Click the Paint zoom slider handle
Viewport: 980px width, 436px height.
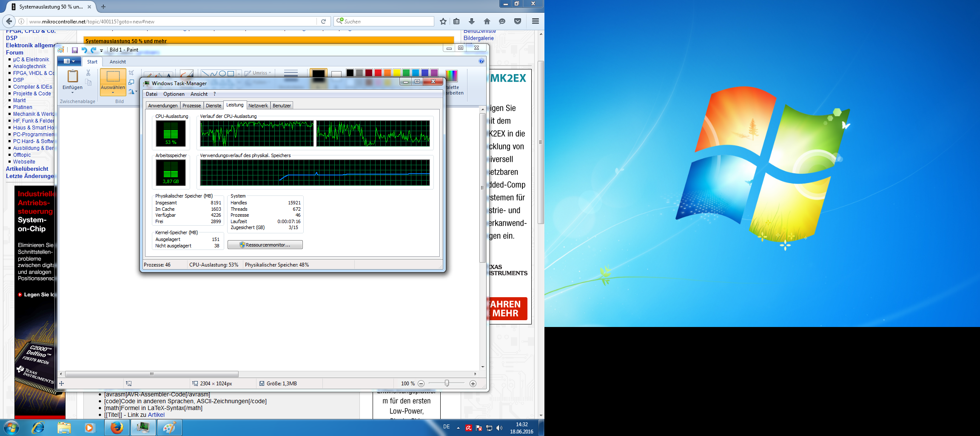point(447,383)
